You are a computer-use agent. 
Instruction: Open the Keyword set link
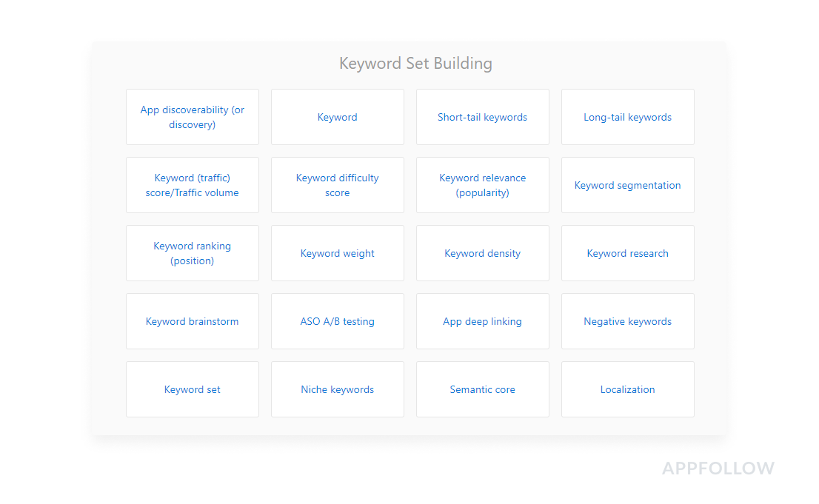(193, 389)
